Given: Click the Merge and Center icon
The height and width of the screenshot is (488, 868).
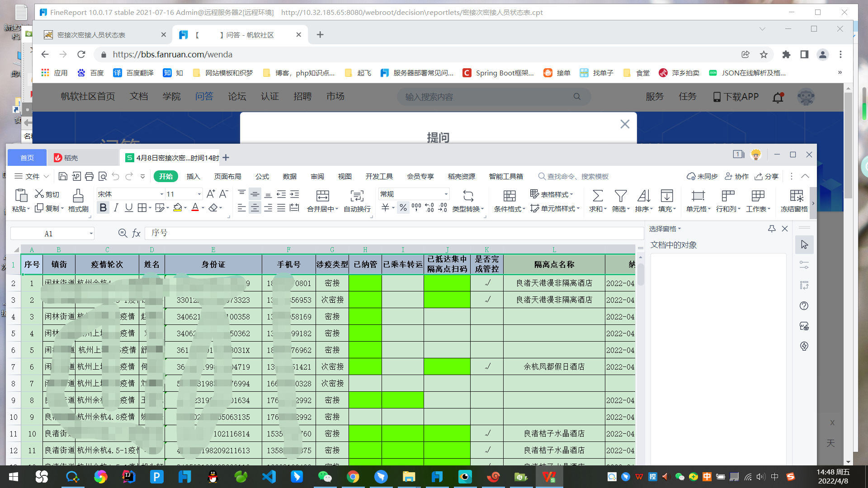Looking at the screenshot, I should [322, 196].
